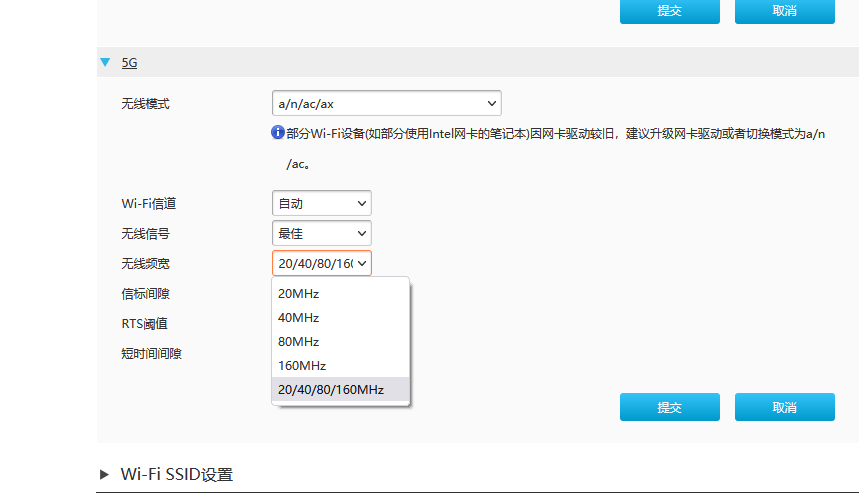This screenshot has width=859, height=497.
Task: Click the underlined 5G section title
Action: click(129, 62)
